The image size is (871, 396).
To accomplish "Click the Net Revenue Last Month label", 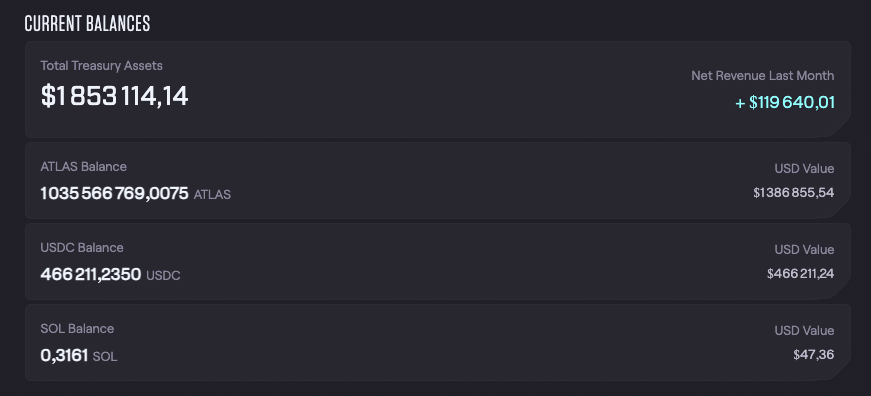I will click(x=763, y=76).
